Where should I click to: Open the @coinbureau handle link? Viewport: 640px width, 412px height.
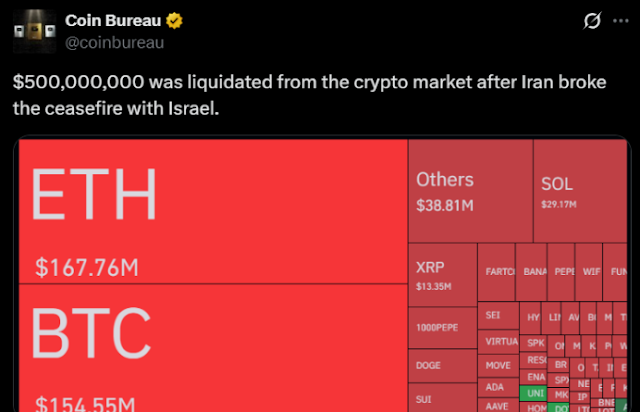(x=114, y=42)
